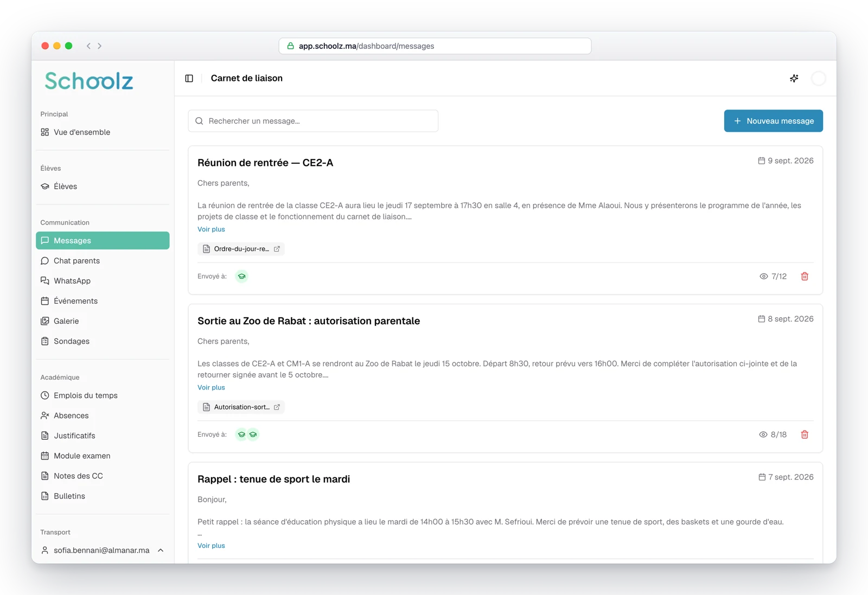Expand Voir plus on Sortie au Zoo
Screen dimensions: 868x595
tap(211, 387)
